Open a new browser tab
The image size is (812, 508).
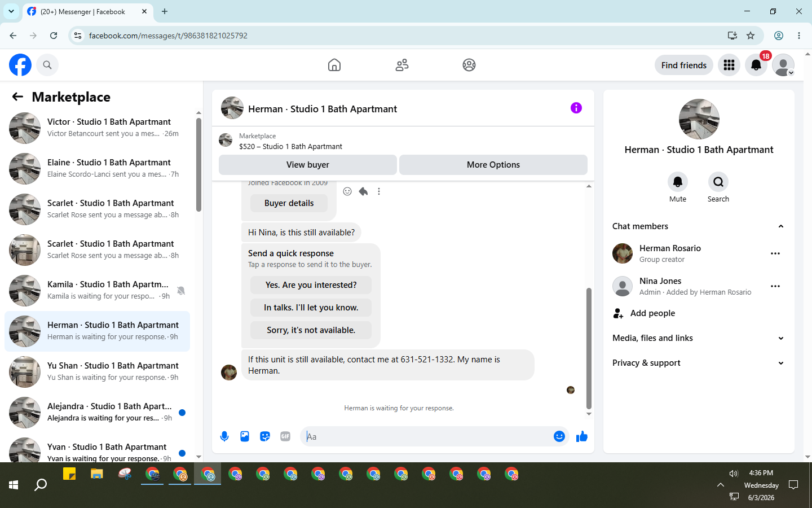tap(165, 11)
